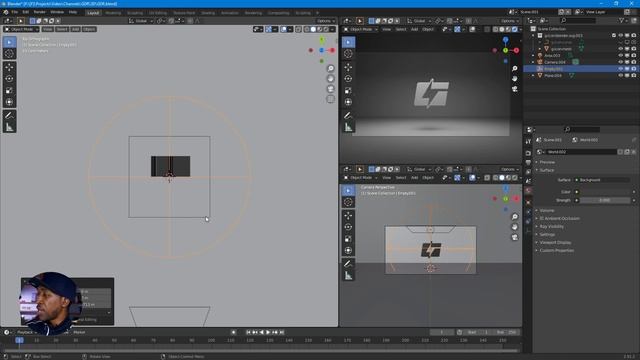Switch to the Layout workspace tab

click(93, 13)
